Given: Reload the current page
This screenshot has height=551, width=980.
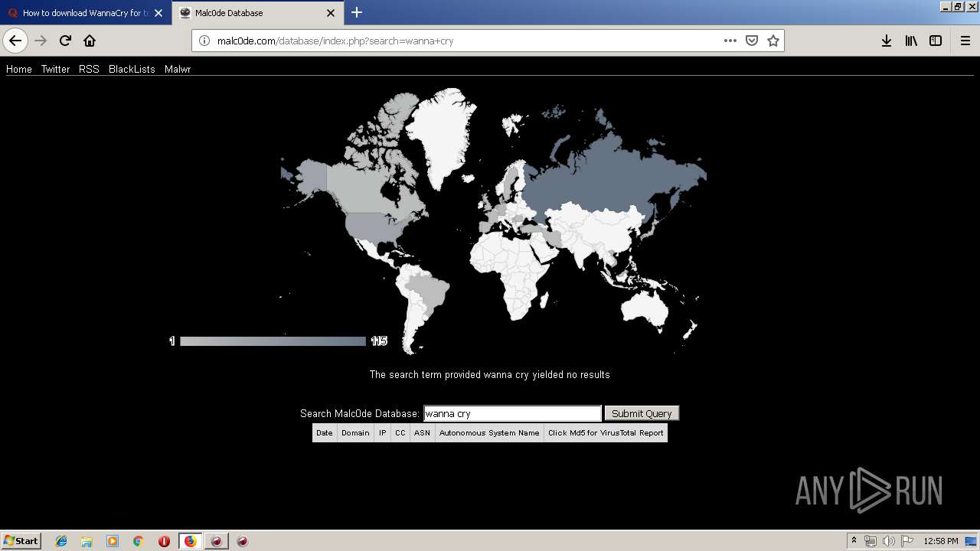Looking at the screenshot, I should pyautogui.click(x=65, y=41).
